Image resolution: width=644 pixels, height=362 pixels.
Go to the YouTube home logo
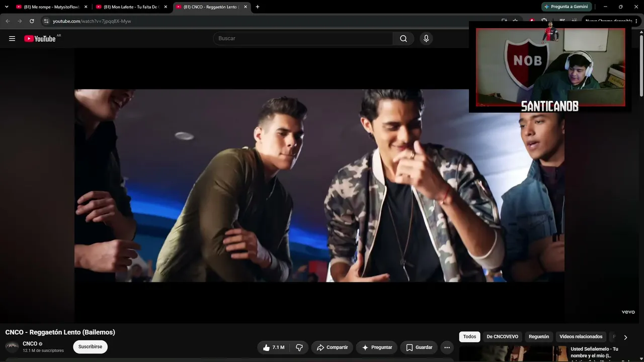coord(40,39)
